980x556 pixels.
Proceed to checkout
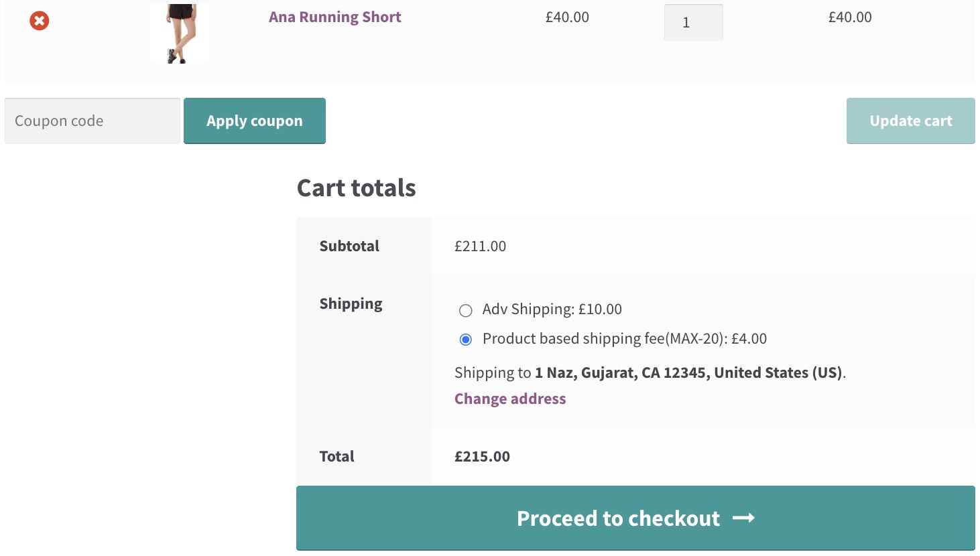click(x=617, y=518)
